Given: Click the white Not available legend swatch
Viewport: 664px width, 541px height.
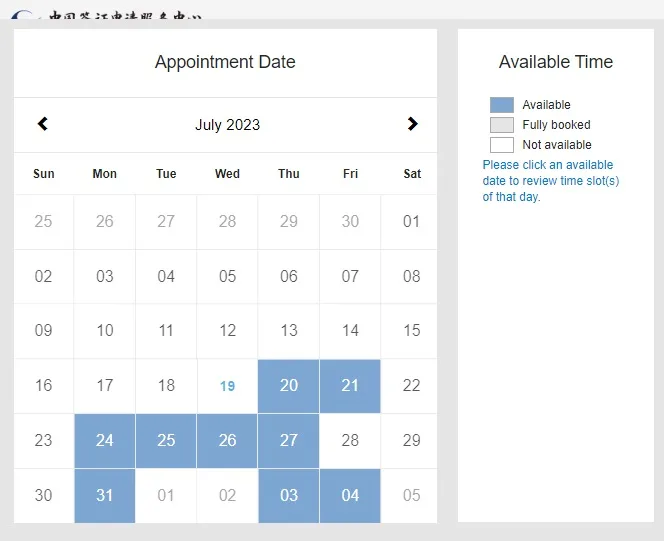Looking at the screenshot, I should point(502,145).
